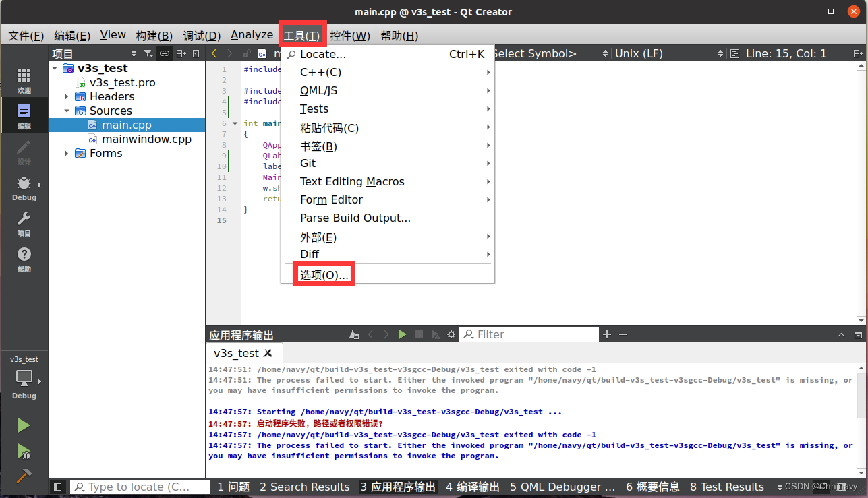Minimize the output pane with caret button

[x=841, y=334]
